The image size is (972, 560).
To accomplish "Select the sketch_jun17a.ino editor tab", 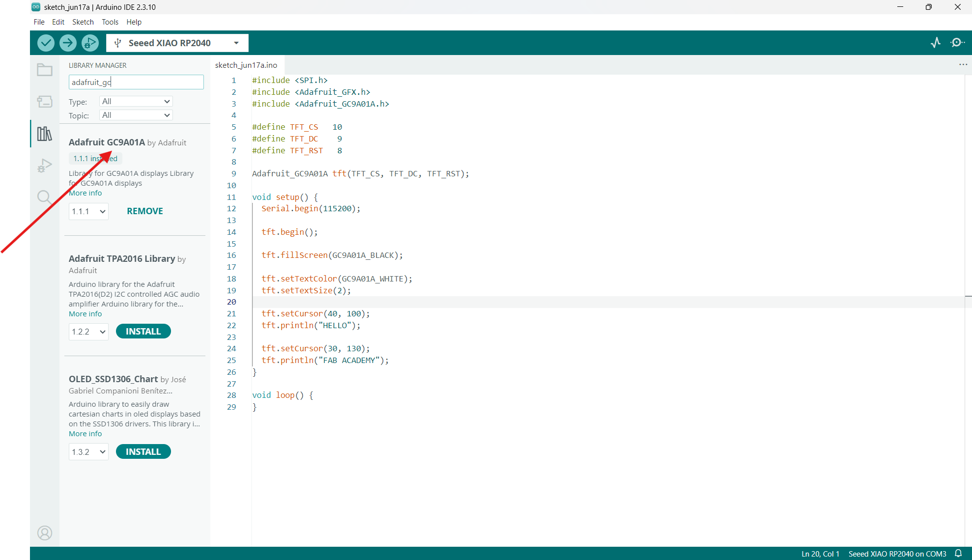I will 246,65.
